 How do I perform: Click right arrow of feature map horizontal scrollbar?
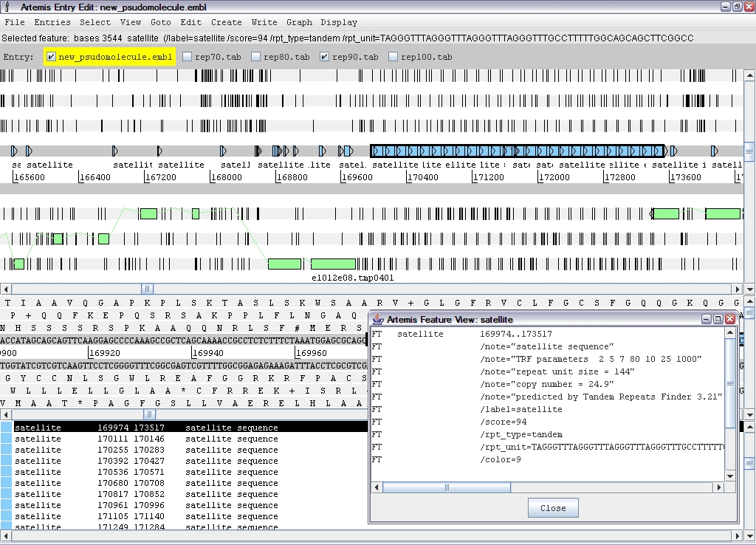738,289
